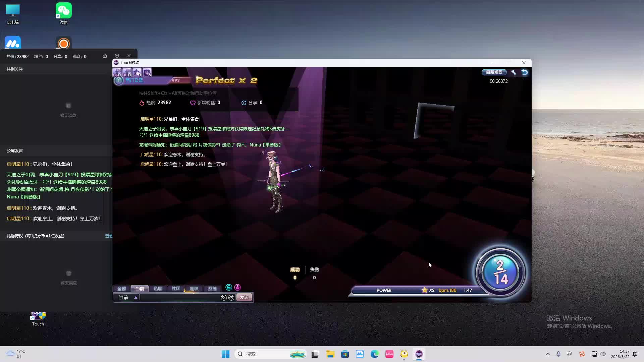Click the blue return arrow icon
The width and height of the screenshot is (644, 362).
[x=525, y=72]
